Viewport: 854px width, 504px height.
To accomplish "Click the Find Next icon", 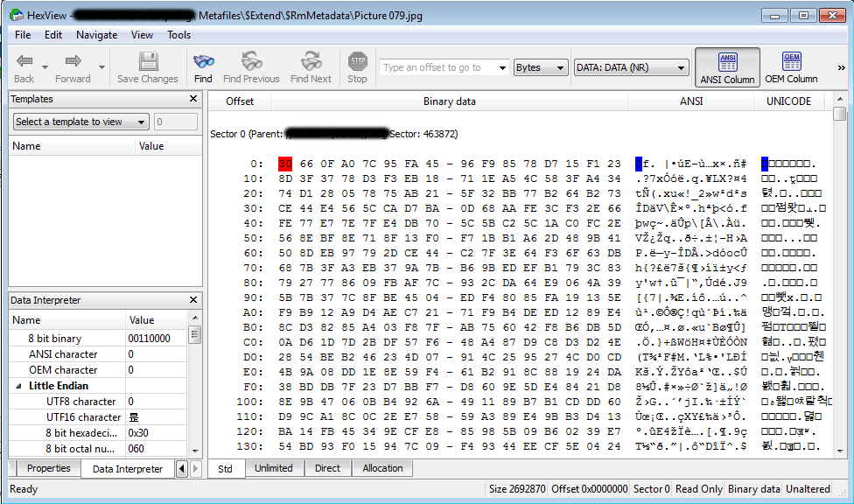I will tap(311, 61).
